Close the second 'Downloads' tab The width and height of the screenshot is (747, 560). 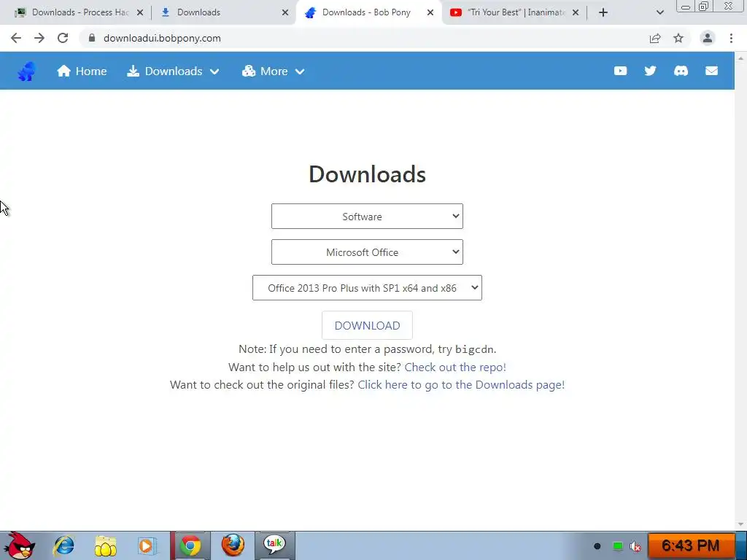point(285,13)
